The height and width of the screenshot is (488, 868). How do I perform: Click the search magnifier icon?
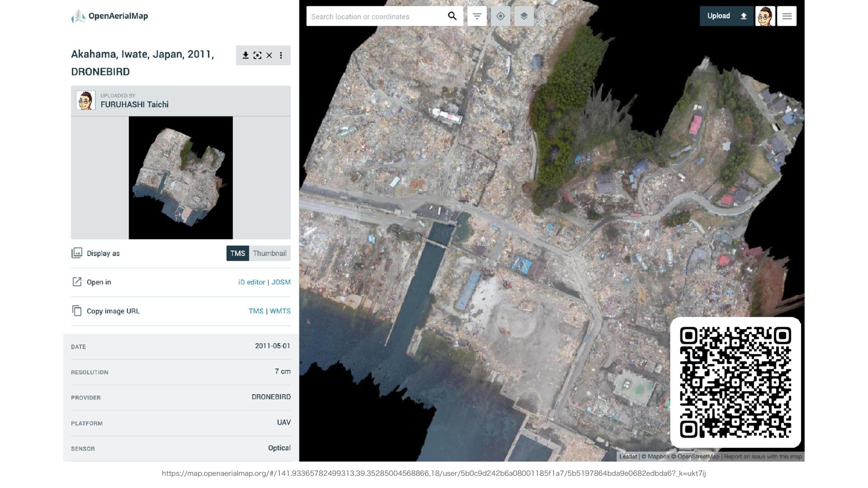(452, 16)
